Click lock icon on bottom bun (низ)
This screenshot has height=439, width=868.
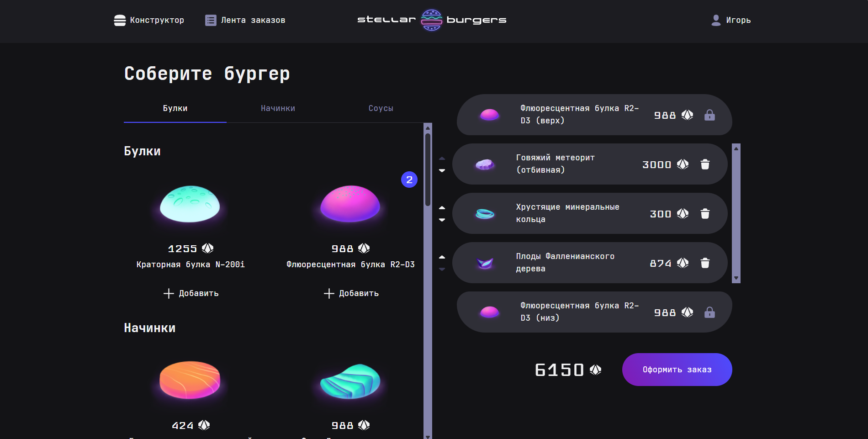709,312
